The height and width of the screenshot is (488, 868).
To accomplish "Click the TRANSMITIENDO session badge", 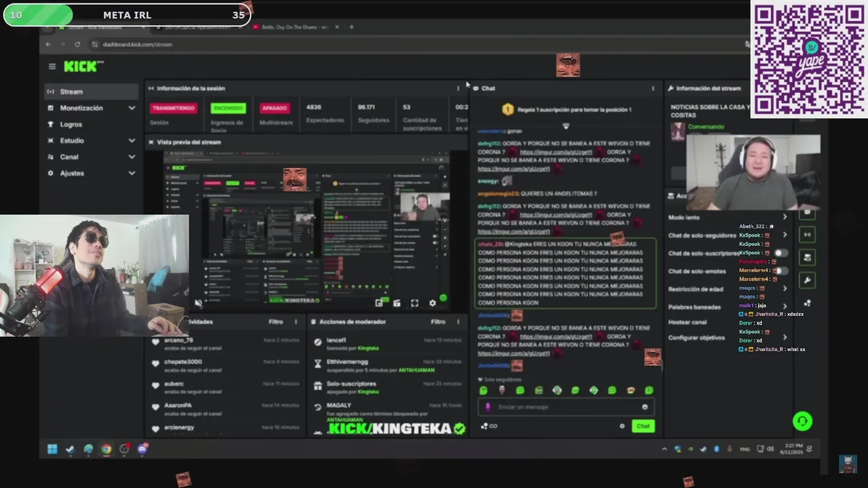I will pos(174,108).
